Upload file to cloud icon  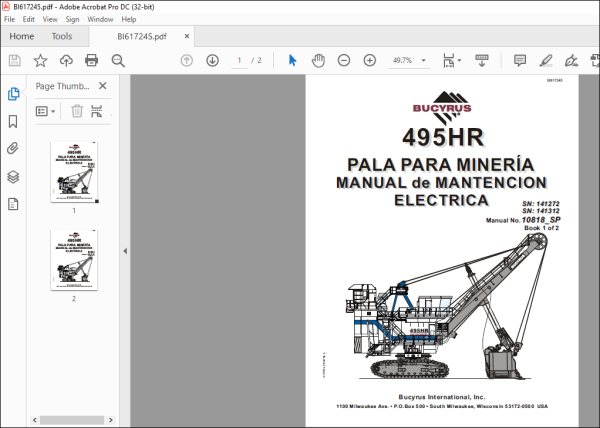click(66, 60)
